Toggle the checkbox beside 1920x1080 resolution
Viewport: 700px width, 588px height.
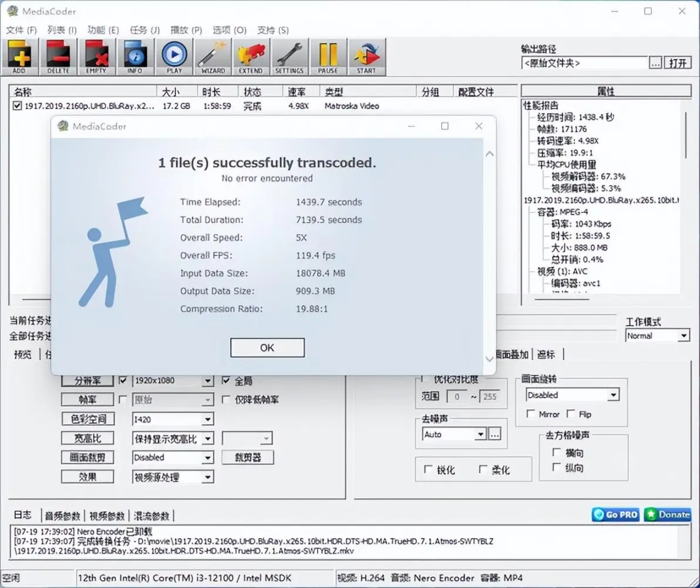pos(123,380)
